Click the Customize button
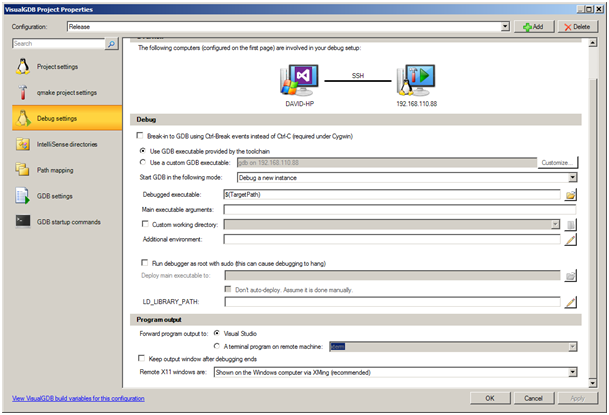The width and height of the screenshot is (609, 415). coord(558,163)
